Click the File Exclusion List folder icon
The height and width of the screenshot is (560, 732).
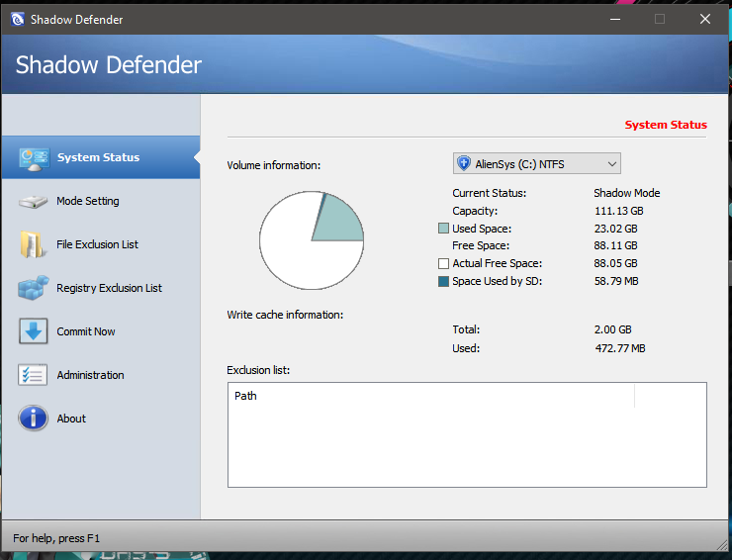pos(33,244)
